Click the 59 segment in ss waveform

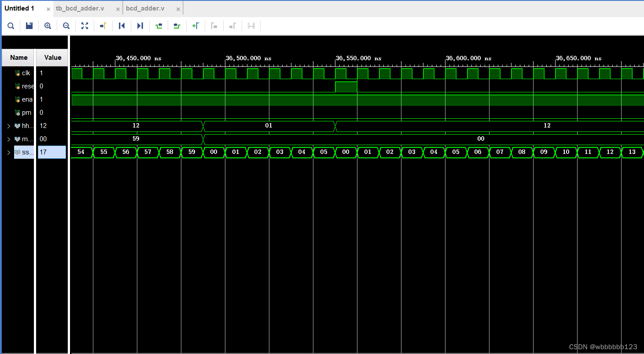click(192, 152)
